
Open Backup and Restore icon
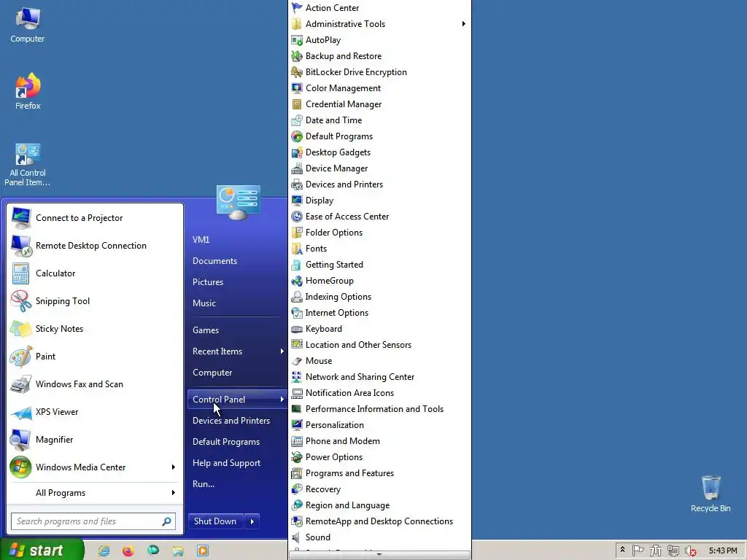click(x=297, y=56)
